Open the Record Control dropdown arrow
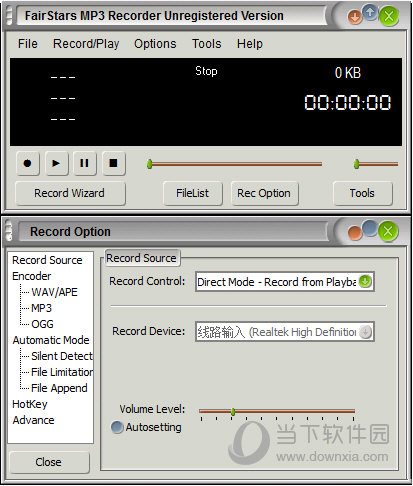This screenshot has width=413, height=486. click(x=365, y=282)
